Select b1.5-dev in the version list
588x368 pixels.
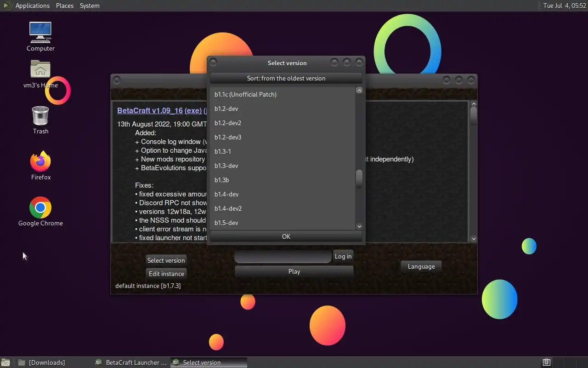point(283,223)
